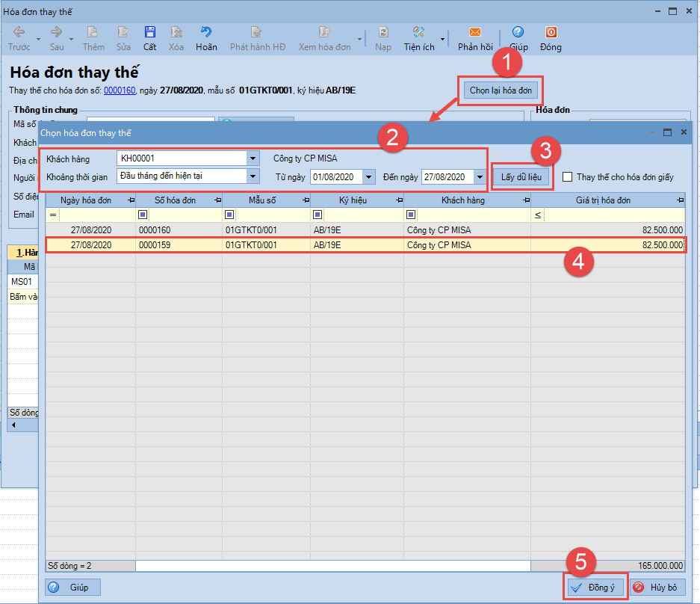Viewport: 700px width, 604px height.
Task: Toggle filter operator box under Số hóa đơn
Action: click(143, 215)
